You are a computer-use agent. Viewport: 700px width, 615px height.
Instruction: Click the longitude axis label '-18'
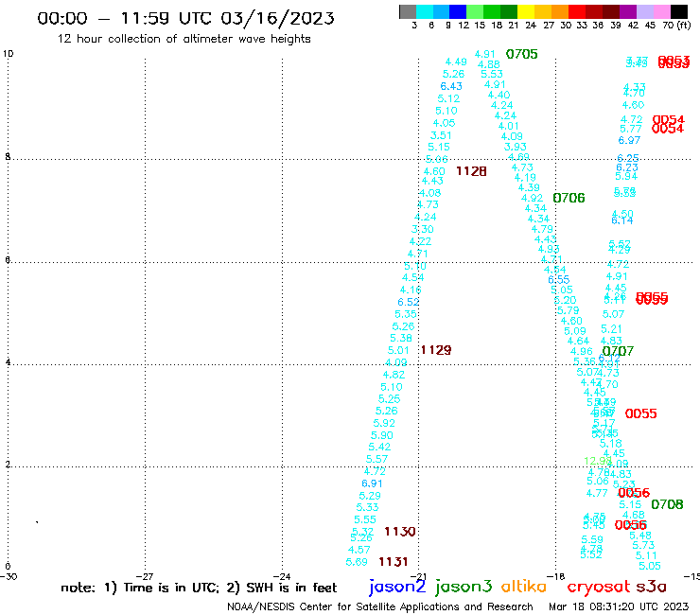(x=555, y=576)
